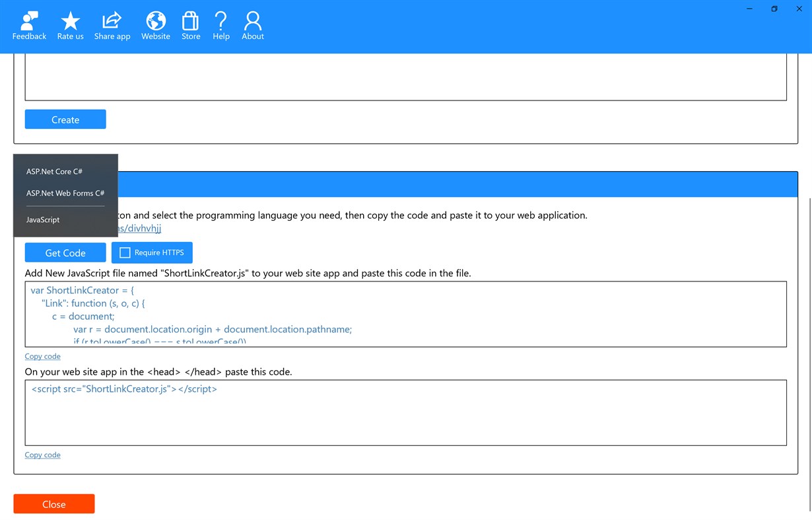The image size is (812, 520).
Task: Open the Help question mark icon
Action: (x=221, y=26)
